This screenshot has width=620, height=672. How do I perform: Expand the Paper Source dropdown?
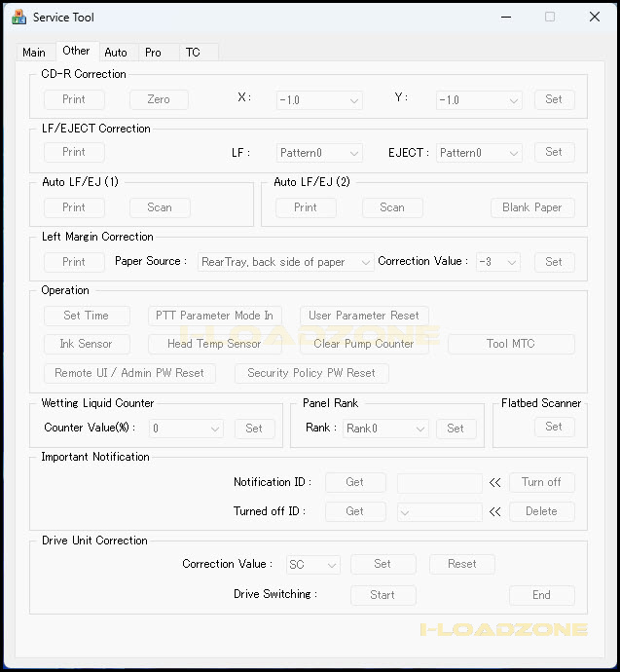tap(285, 262)
